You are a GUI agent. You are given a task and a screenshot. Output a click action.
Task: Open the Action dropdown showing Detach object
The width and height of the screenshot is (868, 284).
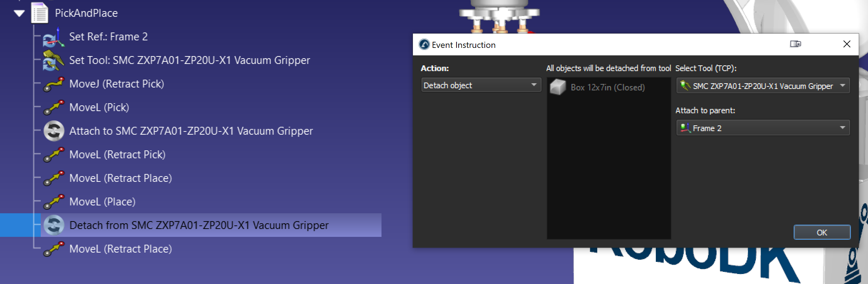point(481,85)
